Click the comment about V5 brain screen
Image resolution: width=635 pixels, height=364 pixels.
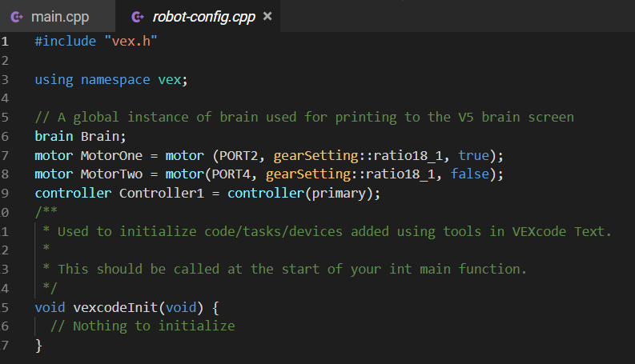304,118
